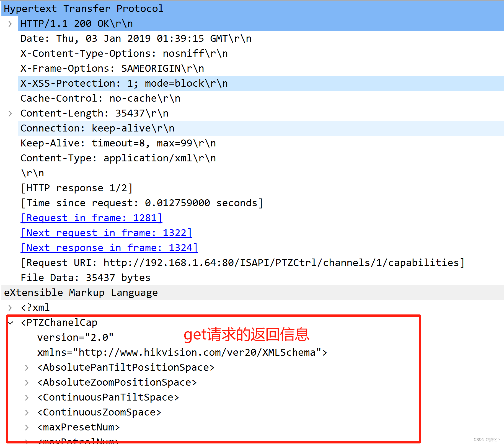Jump to next request in frame 1322
The height and width of the screenshot is (444, 504).
106,233
